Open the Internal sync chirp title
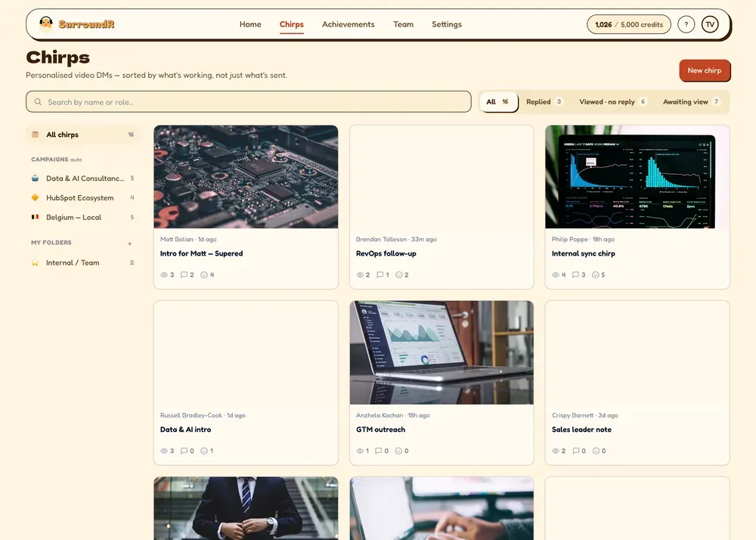 tap(584, 253)
